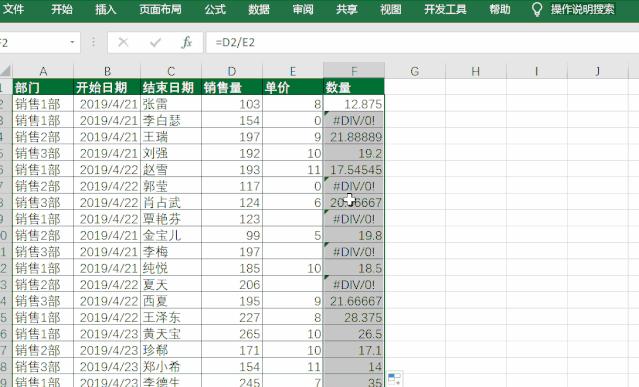639x387 pixels.
Task: Select column A header
Action: [x=43, y=71]
